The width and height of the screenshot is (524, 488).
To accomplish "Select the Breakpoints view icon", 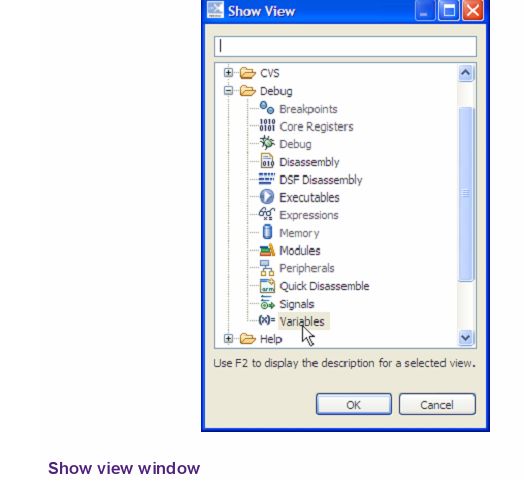I will click(267, 108).
